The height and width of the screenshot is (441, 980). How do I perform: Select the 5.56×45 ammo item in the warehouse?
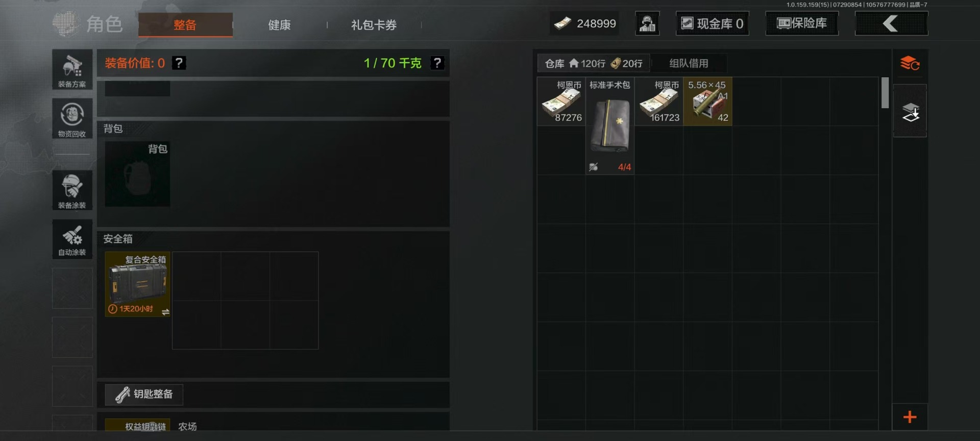(x=707, y=101)
